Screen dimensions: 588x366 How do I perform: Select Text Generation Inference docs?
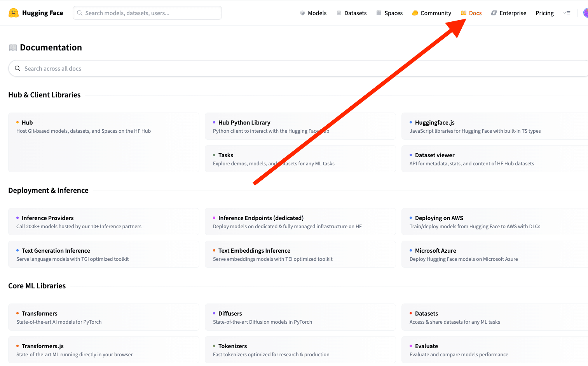pos(103,254)
